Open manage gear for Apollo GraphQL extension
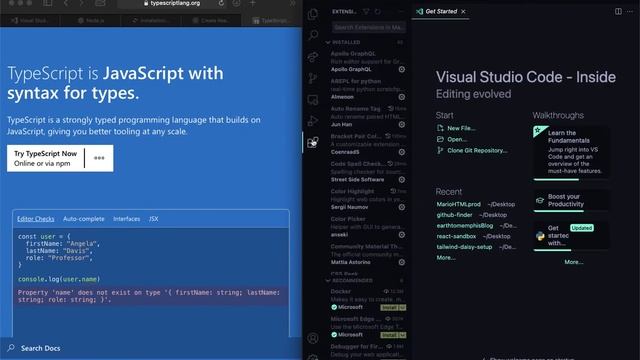Image resolution: width=640 pixels, height=360 pixels. (402, 69)
